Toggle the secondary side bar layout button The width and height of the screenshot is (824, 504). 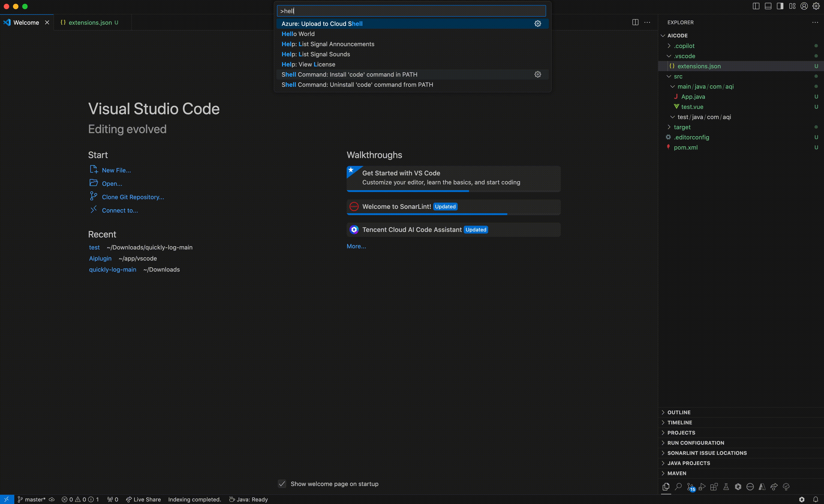coord(780,6)
